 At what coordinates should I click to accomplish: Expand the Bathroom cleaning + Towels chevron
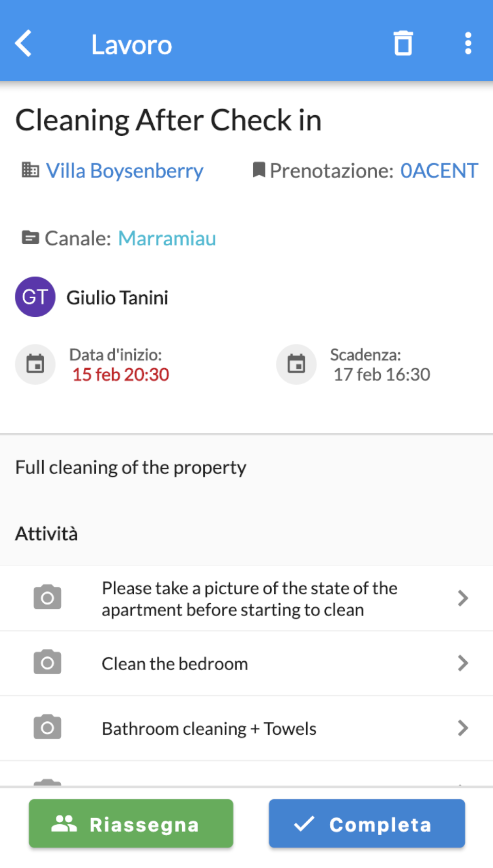click(x=463, y=728)
